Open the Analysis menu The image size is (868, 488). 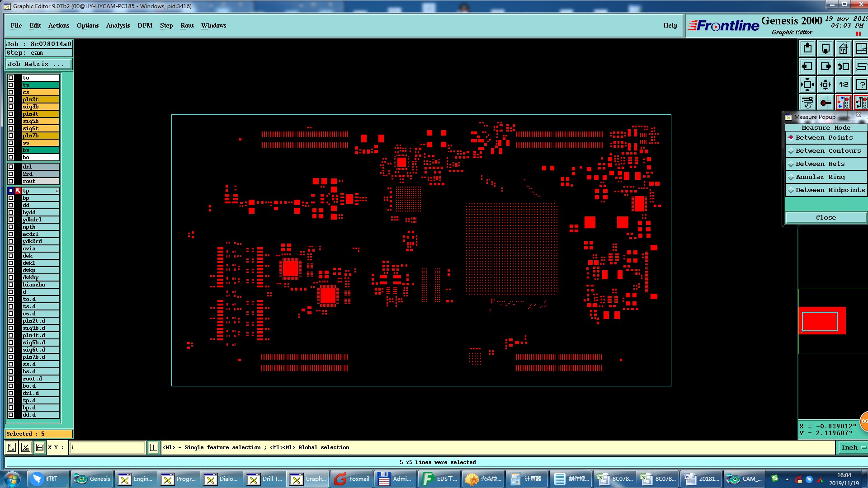pos(118,26)
